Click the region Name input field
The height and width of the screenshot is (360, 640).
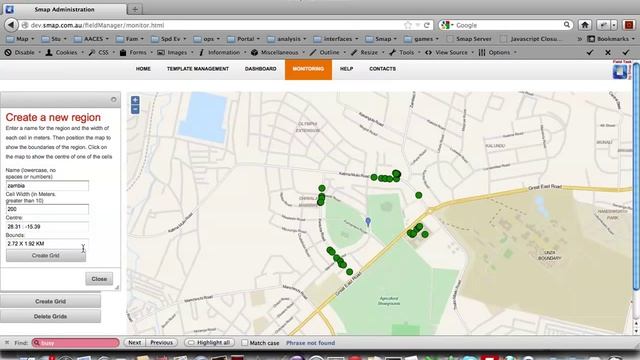click(47, 186)
